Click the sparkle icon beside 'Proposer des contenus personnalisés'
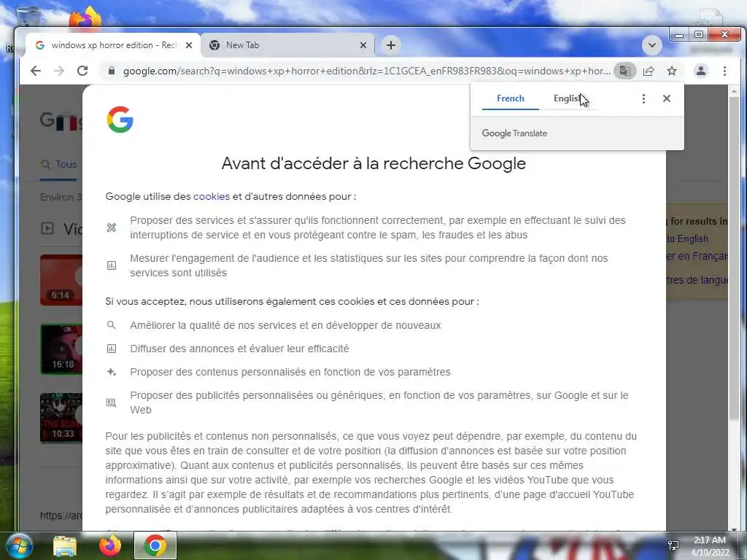The height and width of the screenshot is (560, 747). click(111, 372)
